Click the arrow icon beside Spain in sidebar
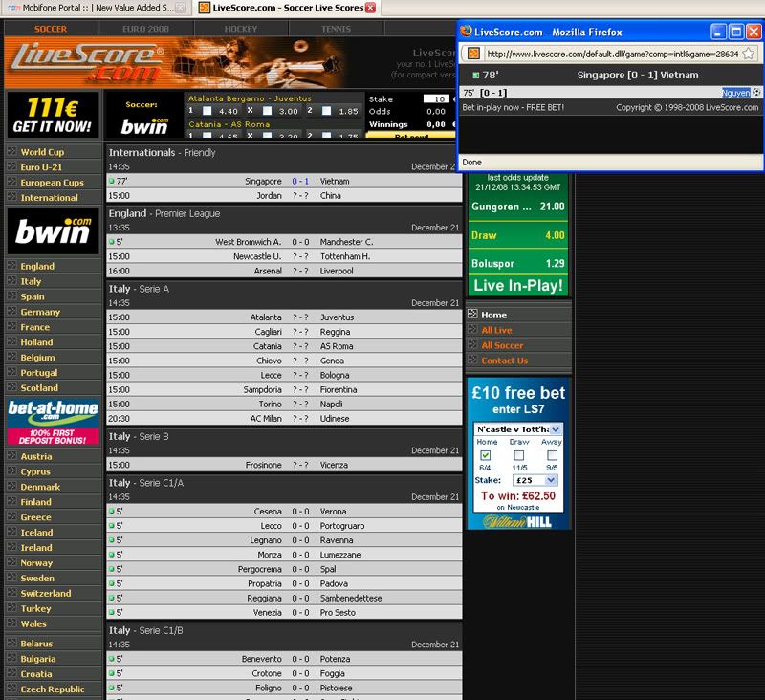This screenshot has height=700, width=765. 11,295
